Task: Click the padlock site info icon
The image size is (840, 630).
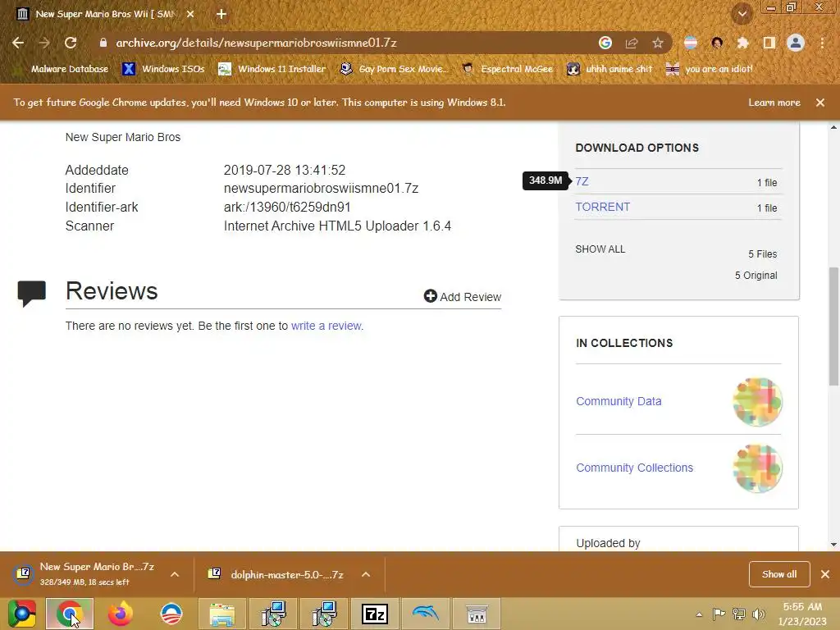Action: [x=103, y=43]
